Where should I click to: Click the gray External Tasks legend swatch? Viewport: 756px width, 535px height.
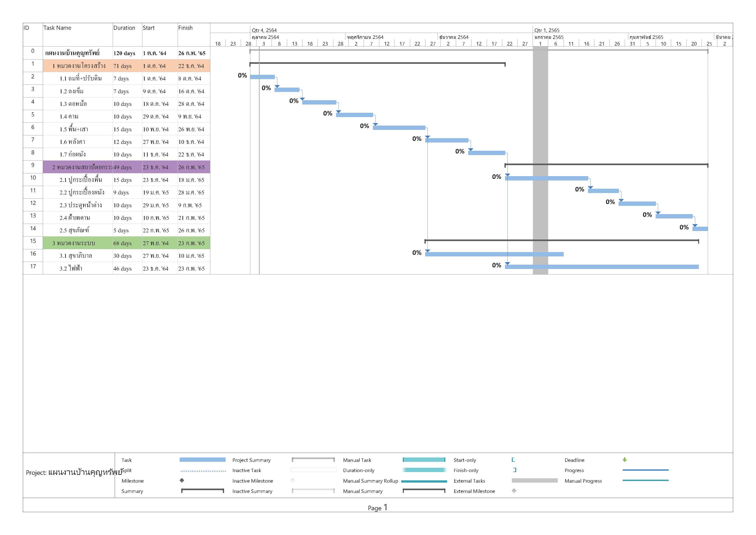pos(534,481)
